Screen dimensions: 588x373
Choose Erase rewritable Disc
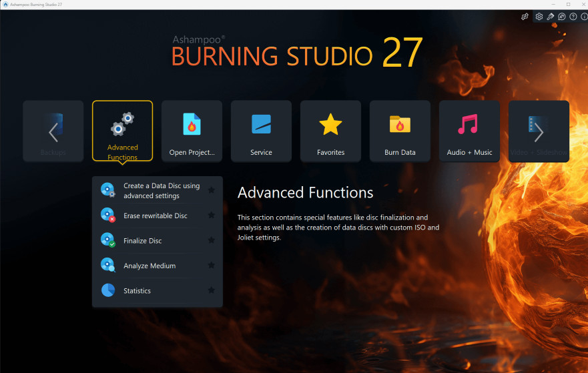click(158, 216)
